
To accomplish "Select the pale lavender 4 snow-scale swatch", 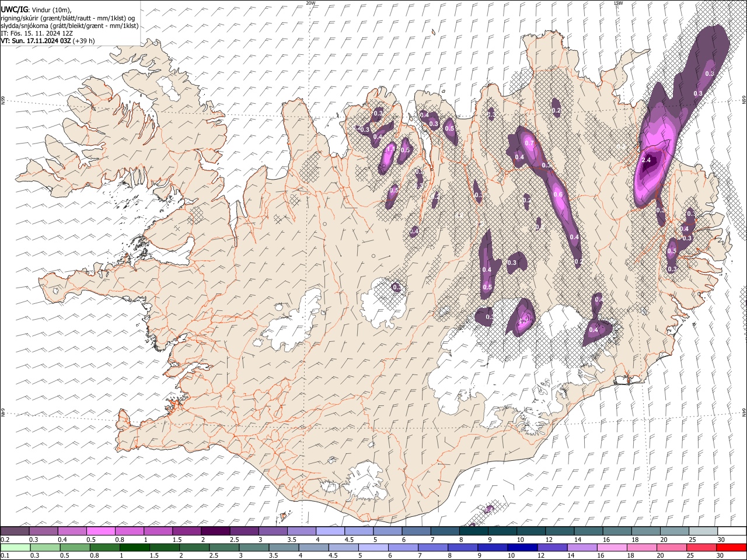I will coord(330,531).
